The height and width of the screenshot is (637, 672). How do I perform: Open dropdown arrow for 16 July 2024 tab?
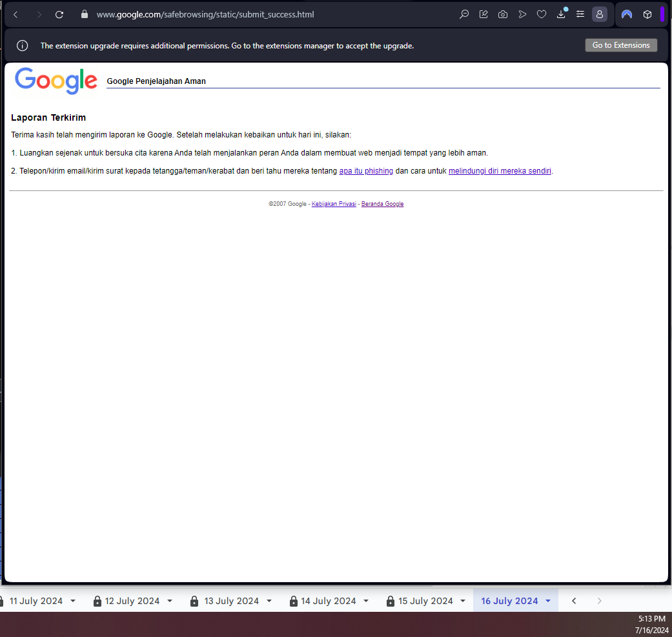[547, 601]
